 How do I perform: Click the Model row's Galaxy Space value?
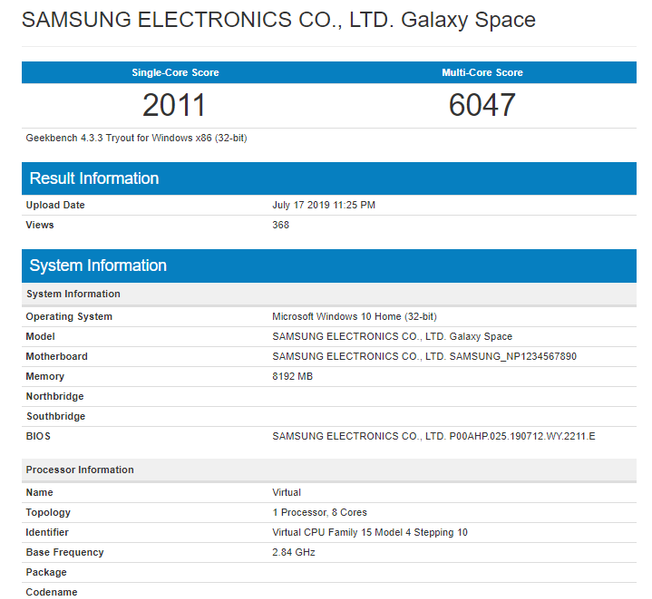coord(392,337)
